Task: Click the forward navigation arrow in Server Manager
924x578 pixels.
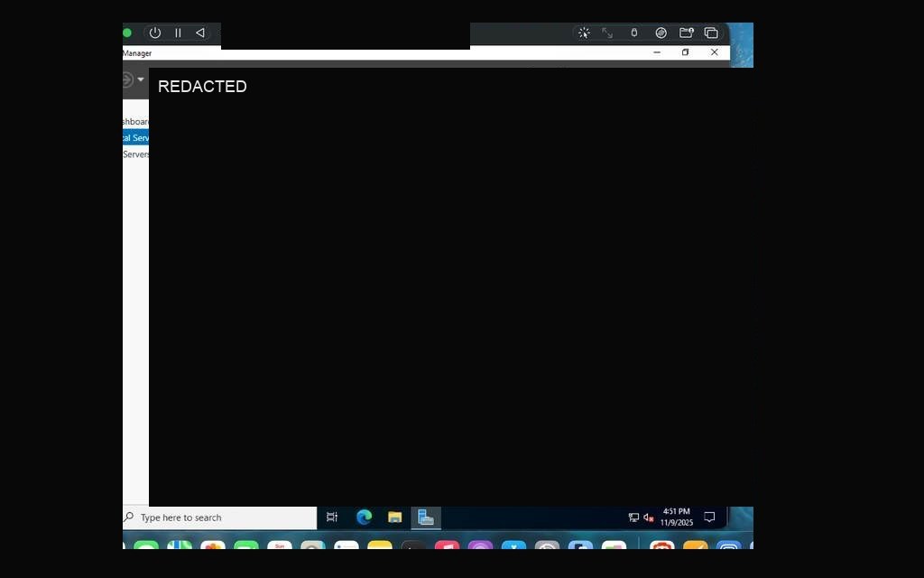Action: pyautogui.click(x=127, y=79)
